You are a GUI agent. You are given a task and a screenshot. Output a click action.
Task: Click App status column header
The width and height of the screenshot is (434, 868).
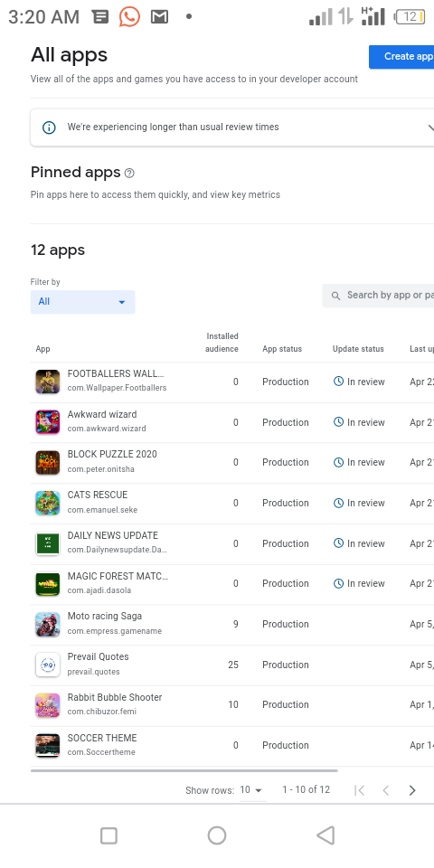282,349
